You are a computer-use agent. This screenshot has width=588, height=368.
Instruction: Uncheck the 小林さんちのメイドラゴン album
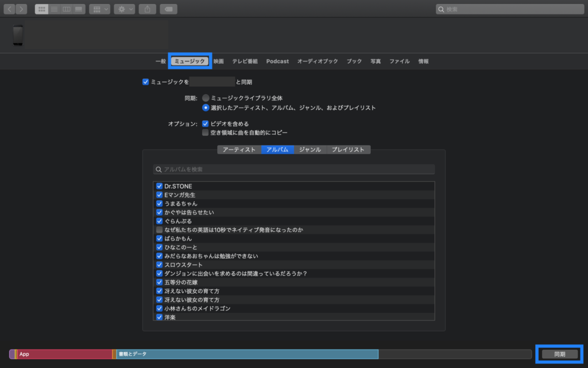pyautogui.click(x=160, y=308)
